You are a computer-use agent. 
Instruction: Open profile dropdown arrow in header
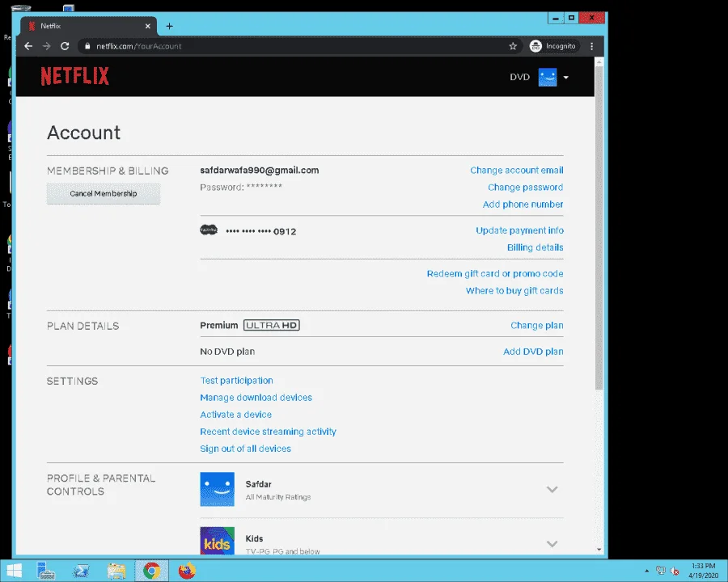tap(565, 78)
